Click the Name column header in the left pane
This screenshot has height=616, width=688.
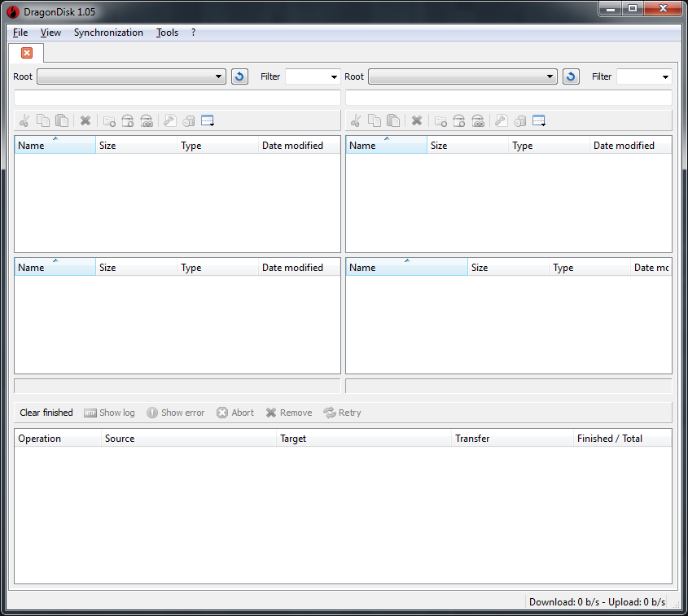pyautogui.click(x=41, y=145)
